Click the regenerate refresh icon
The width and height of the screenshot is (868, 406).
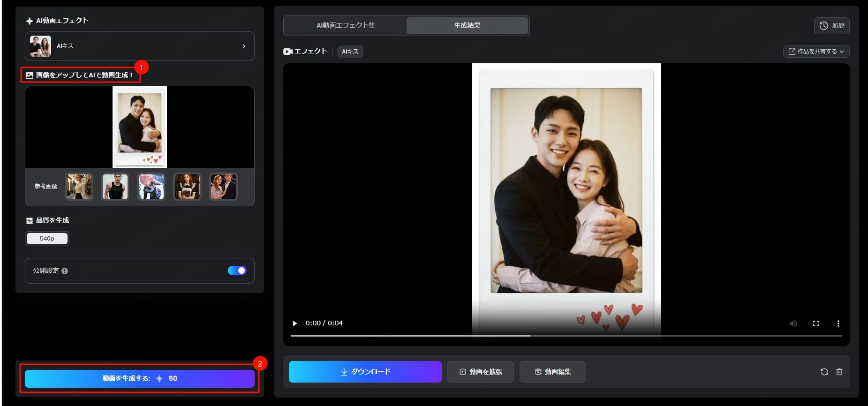point(824,372)
